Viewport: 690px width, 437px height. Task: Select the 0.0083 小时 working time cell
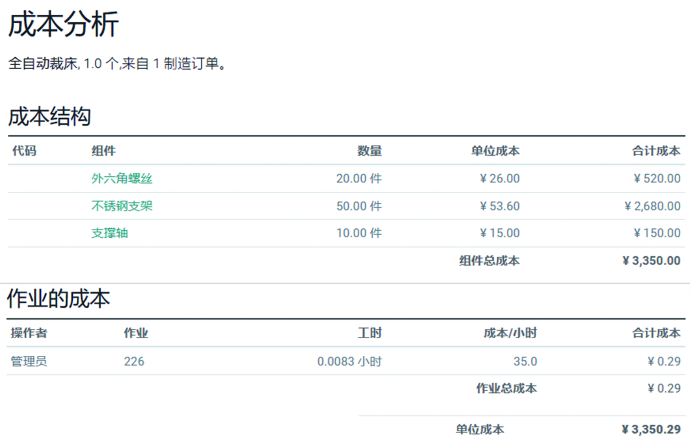pyautogui.click(x=349, y=361)
